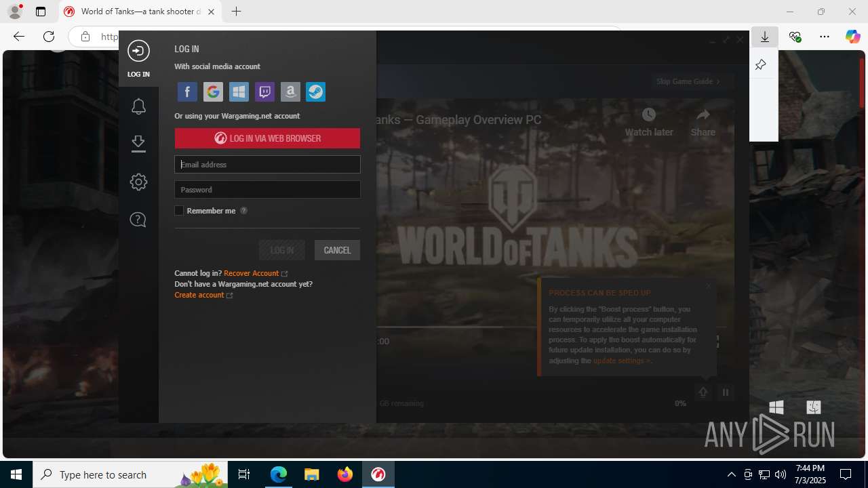Open Task View on taskbar
Image resolution: width=868 pixels, height=488 pixels.
click(x=245, y=474)
